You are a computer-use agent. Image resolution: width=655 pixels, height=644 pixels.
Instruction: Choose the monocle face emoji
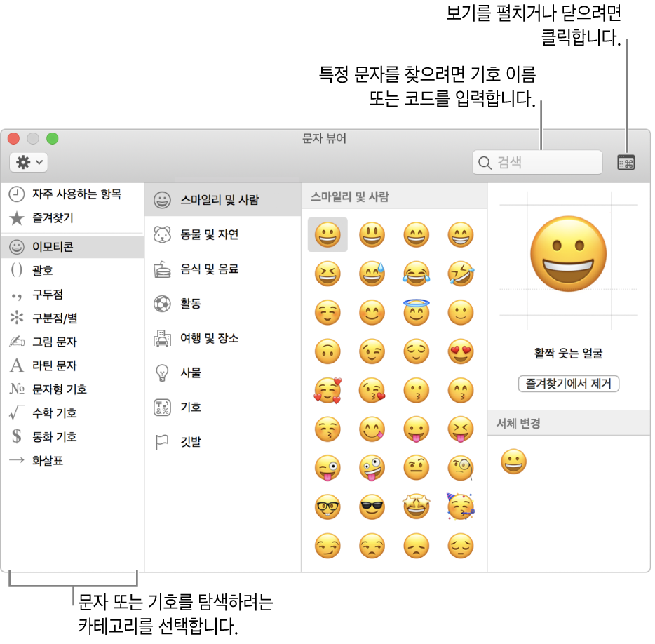tap(461, 468)
